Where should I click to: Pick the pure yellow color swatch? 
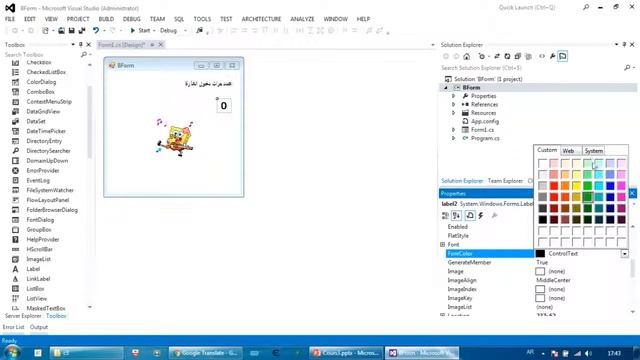tap(576, 186)
